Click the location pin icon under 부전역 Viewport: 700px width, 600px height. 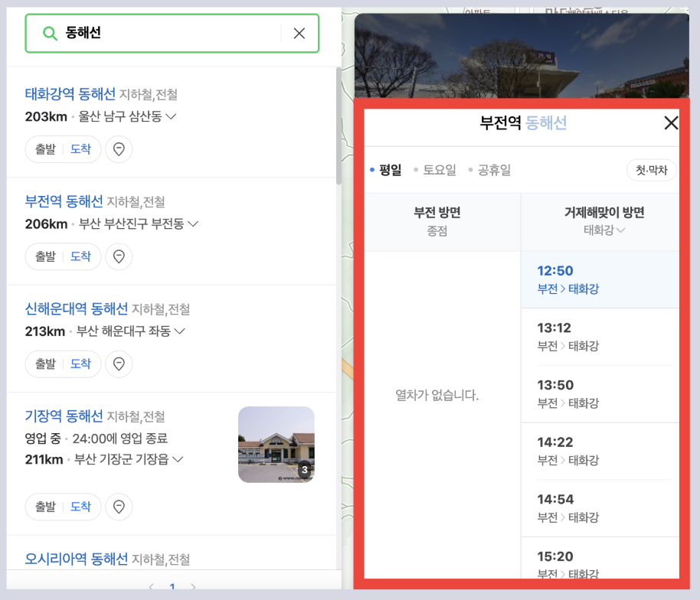(119, 256)
